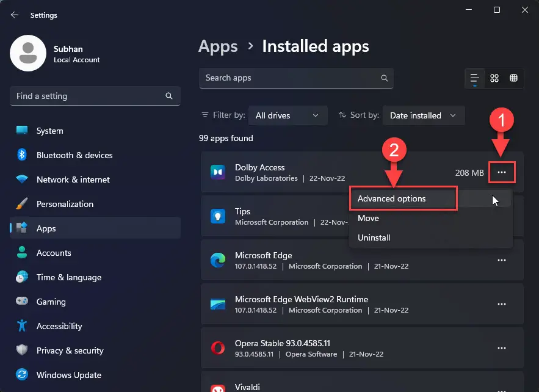
Task: Click the search magnifier in Search apps
Action: [385, 78]
